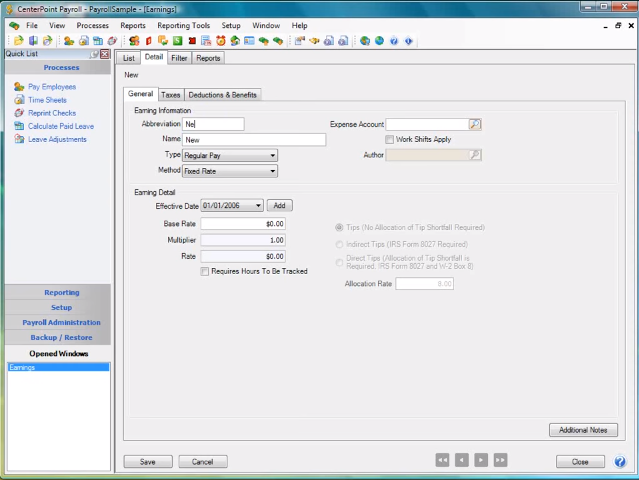Screen dimensions: 639x480
Task: Open the Window menu
Action: click(266, 25)
